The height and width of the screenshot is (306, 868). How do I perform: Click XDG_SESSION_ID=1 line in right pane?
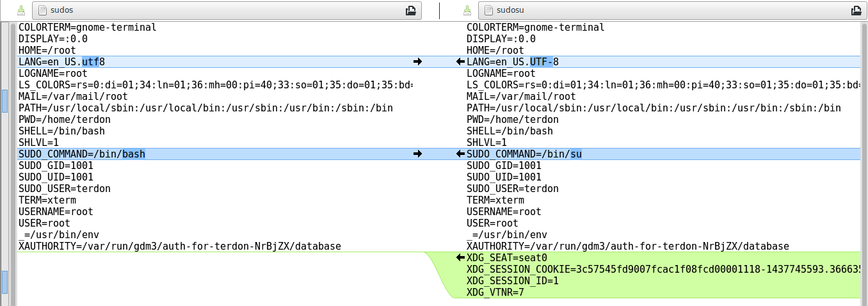coord(513,281)
